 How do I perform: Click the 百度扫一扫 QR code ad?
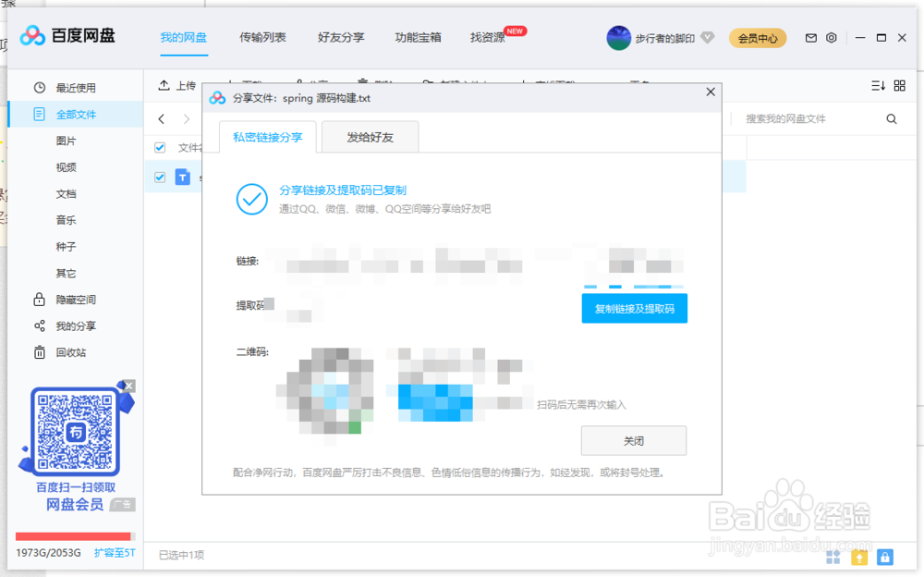[75, 431]
